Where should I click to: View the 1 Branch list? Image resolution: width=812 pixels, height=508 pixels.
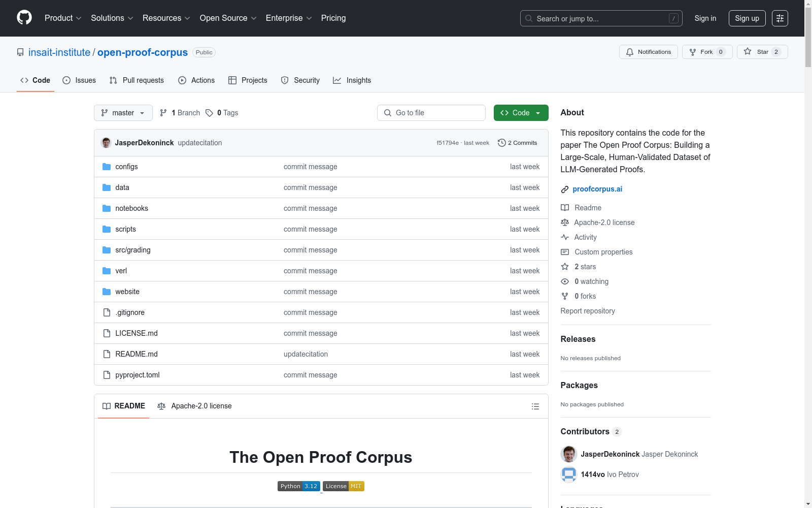tap(180, 113)
